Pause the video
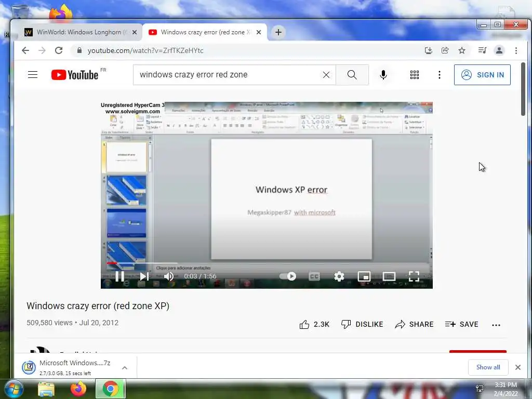Viewport: 532px width, 399px height. click(120, 276)
